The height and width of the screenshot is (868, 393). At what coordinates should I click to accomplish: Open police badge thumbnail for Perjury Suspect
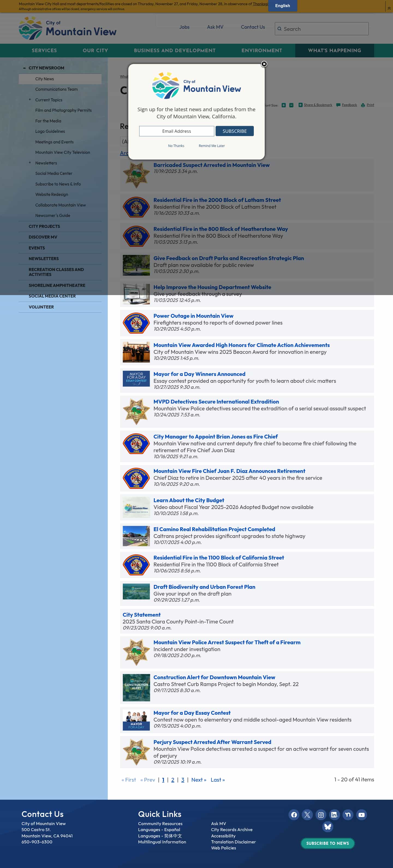[x=136, y=752]
